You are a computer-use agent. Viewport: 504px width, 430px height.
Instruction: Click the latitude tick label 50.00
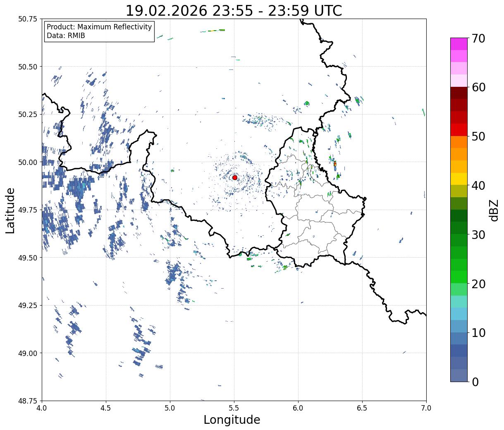[x=28, y=162]
